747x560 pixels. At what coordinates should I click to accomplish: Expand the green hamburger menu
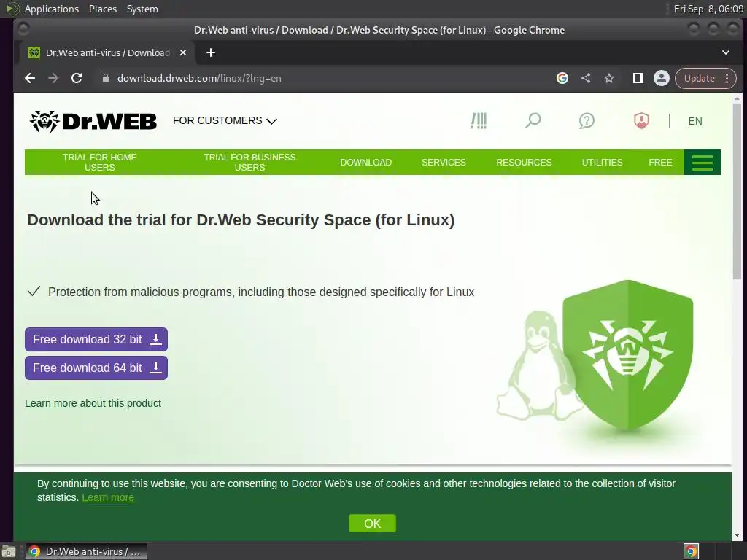pyautogui.click(x=703, y=163)
